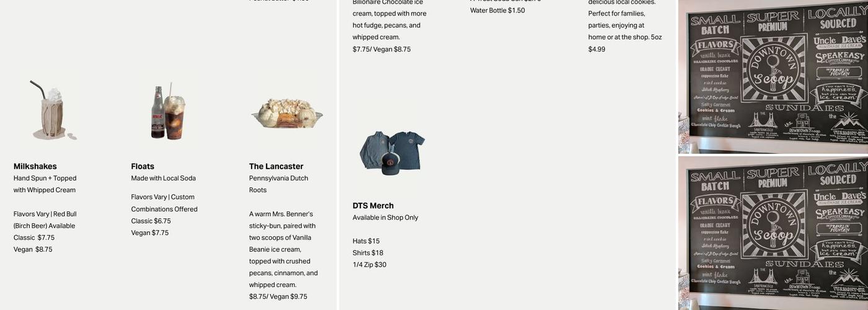The image size is (868, 310).
Task: Click the Milkshakes heading
Action: point(35,166)
